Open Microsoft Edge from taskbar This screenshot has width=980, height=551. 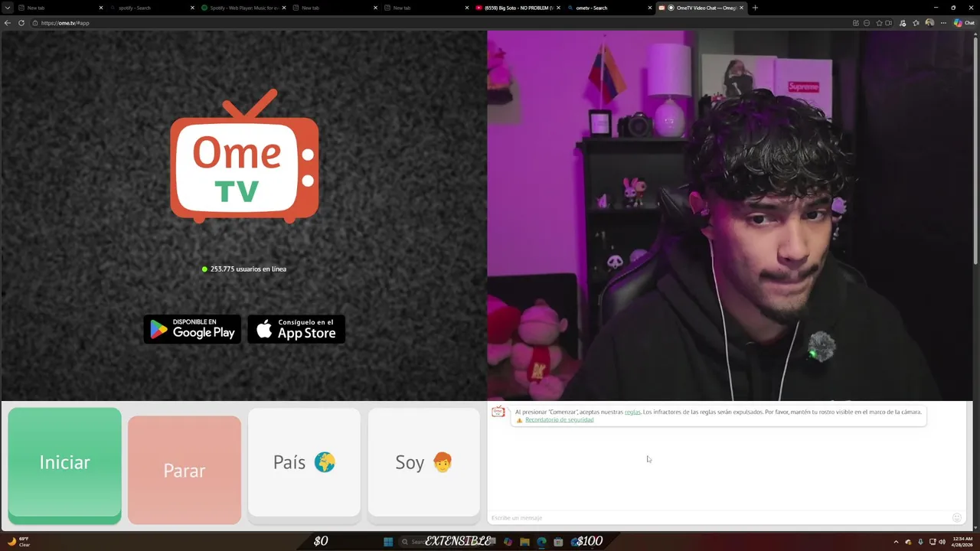pos(541,542)
